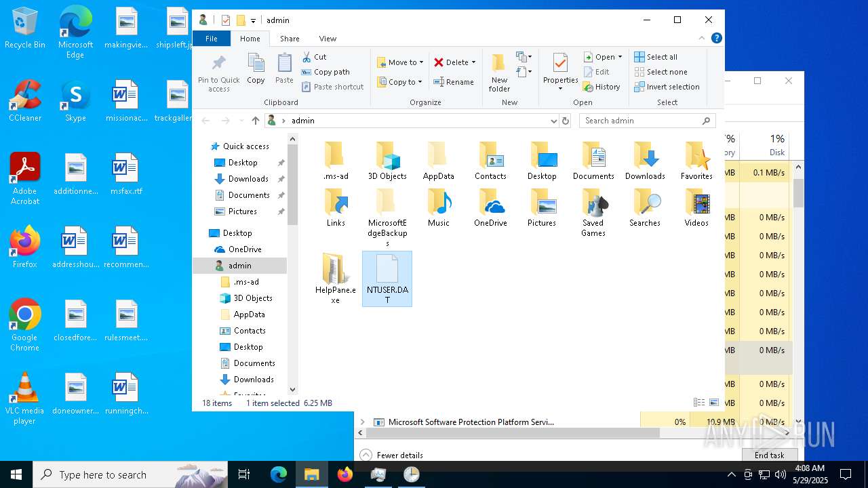Open Microsoft Edge from the taskbar

point(279,474)
